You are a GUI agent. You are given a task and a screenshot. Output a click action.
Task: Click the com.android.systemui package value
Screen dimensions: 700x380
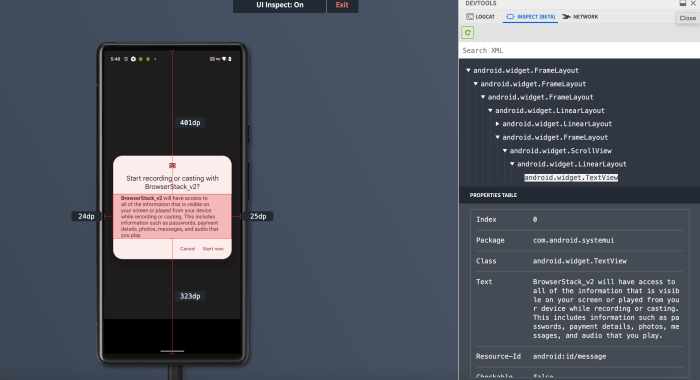point(573,240)
